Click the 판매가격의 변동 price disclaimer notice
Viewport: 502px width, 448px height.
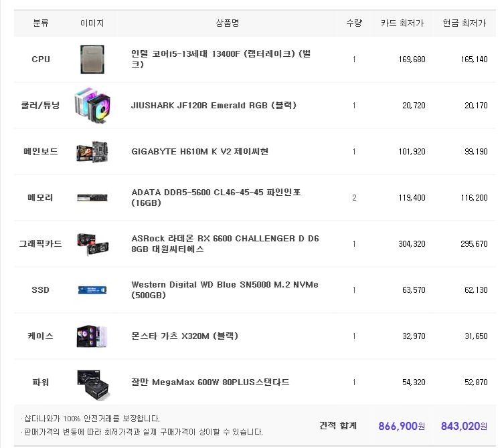142,432
